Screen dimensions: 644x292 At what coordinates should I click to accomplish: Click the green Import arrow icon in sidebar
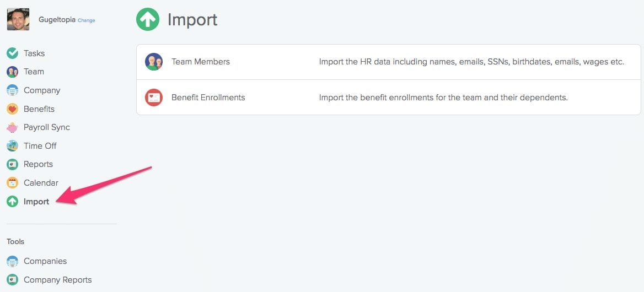(x=12, y=202)
